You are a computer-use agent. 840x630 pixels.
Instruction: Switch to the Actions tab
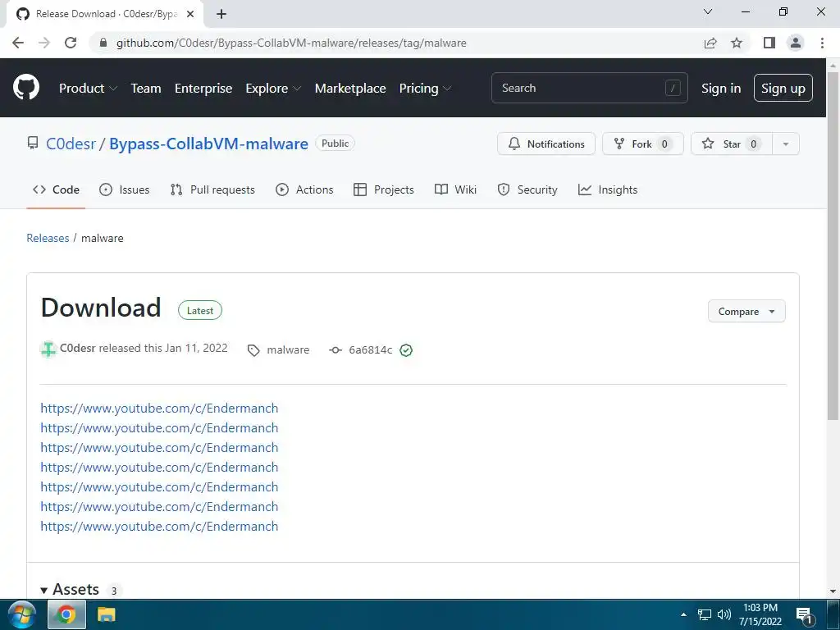tap(304, 189)
